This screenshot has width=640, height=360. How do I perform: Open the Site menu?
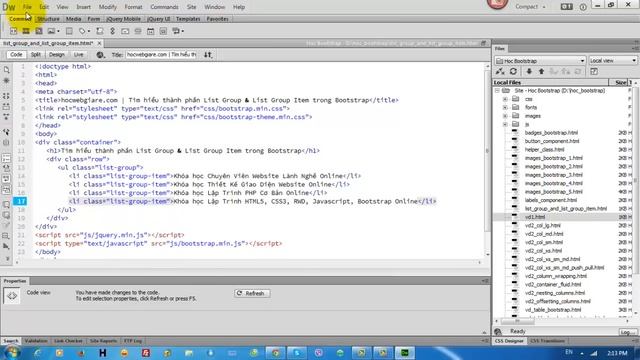(x=191, y=7)
